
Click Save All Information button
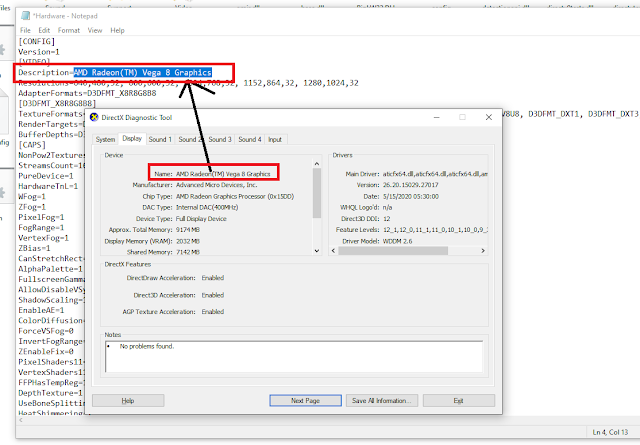tap(382, 400)
